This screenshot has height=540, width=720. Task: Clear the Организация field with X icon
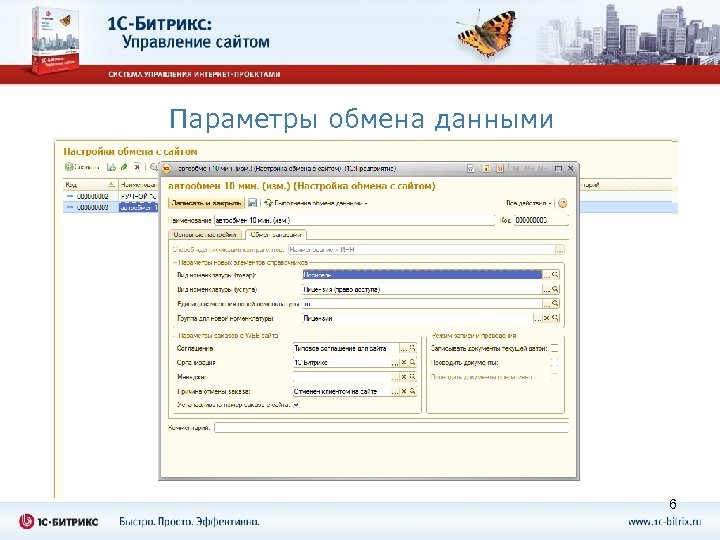coord(404,362)
